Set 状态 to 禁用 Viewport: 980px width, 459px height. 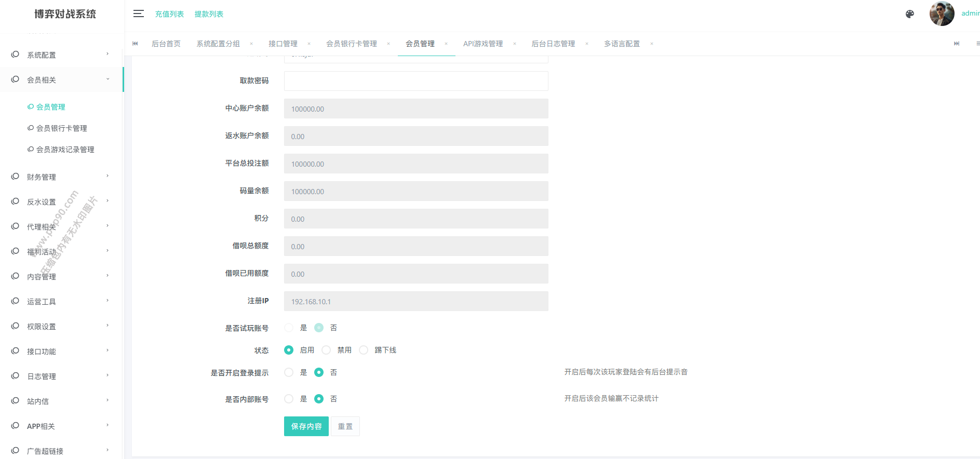326,350
